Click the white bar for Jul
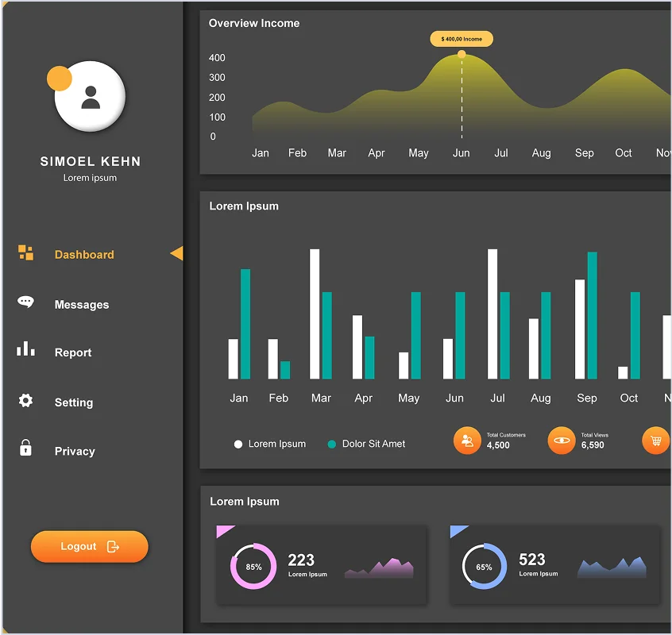 492,314
